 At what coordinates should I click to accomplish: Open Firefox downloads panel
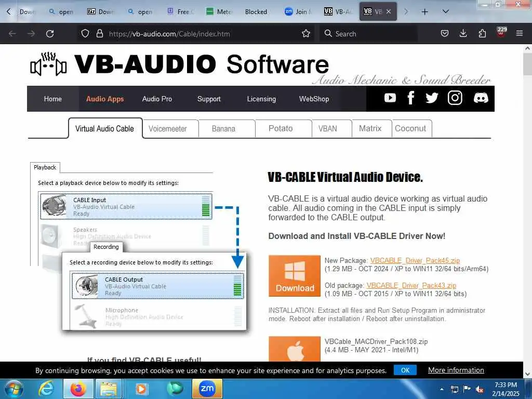[x=463, y=34]
